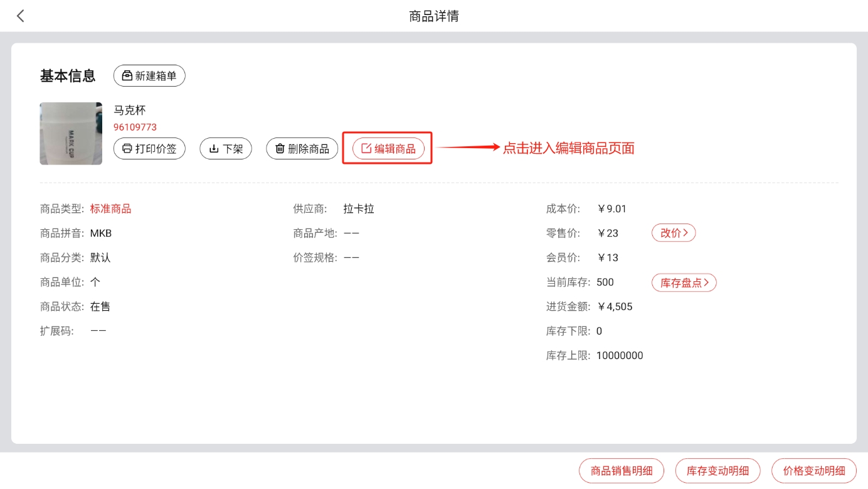
Task: Click the 商品详情 page title
Action: pos(434,16)
